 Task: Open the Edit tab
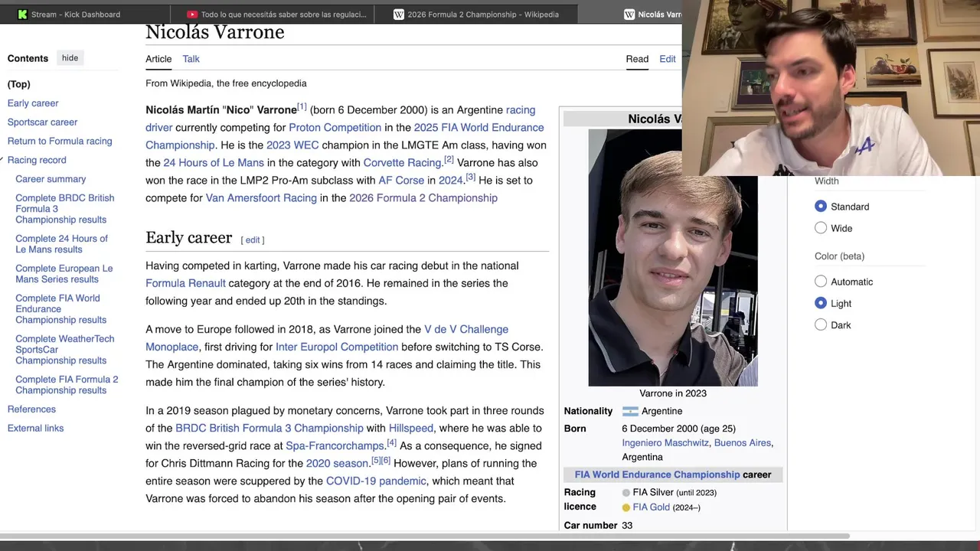tap(668, 59)
